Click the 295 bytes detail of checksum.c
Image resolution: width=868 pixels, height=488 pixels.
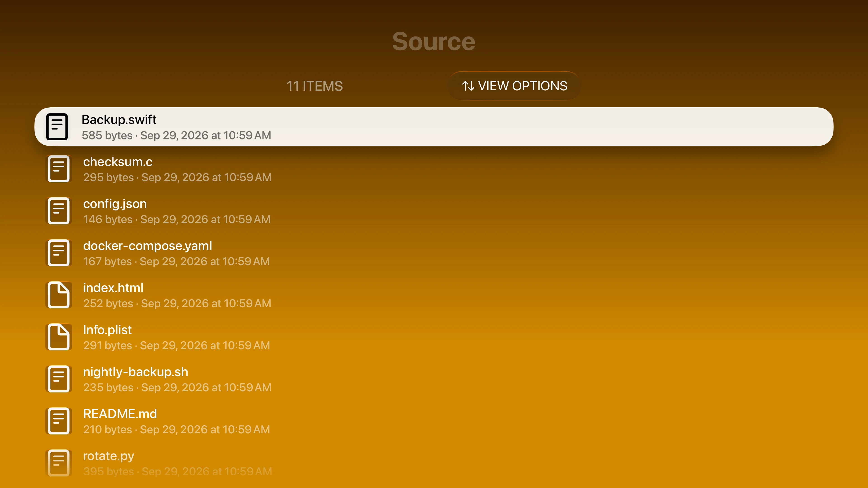click(x=177, y=178)
